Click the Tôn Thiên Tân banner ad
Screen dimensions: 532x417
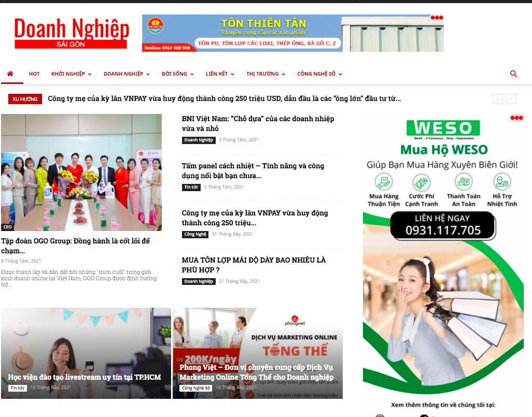[293, 33]
